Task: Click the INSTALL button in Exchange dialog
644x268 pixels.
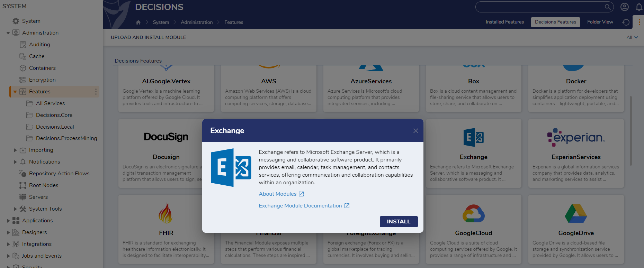Action: [x=399, y=222]
